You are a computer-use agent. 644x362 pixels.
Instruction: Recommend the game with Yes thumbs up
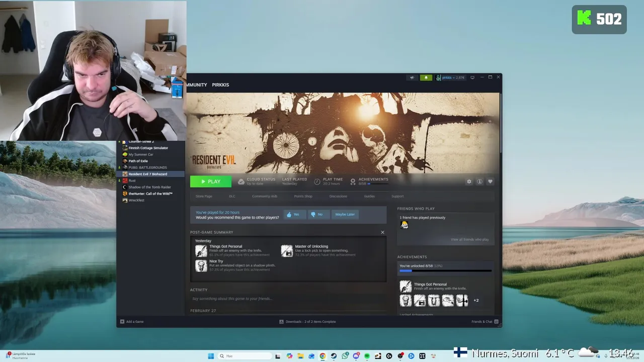click(x=294, y=214)
